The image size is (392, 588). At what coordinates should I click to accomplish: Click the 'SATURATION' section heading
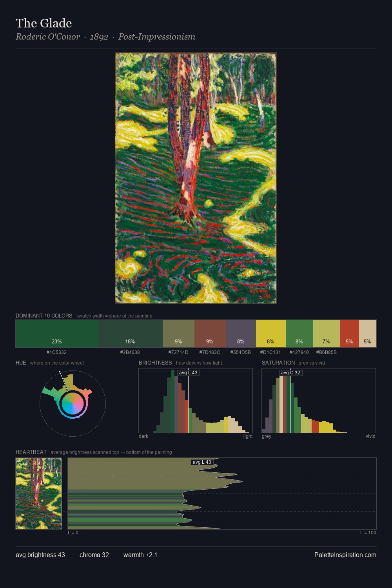tap(278, 363)
